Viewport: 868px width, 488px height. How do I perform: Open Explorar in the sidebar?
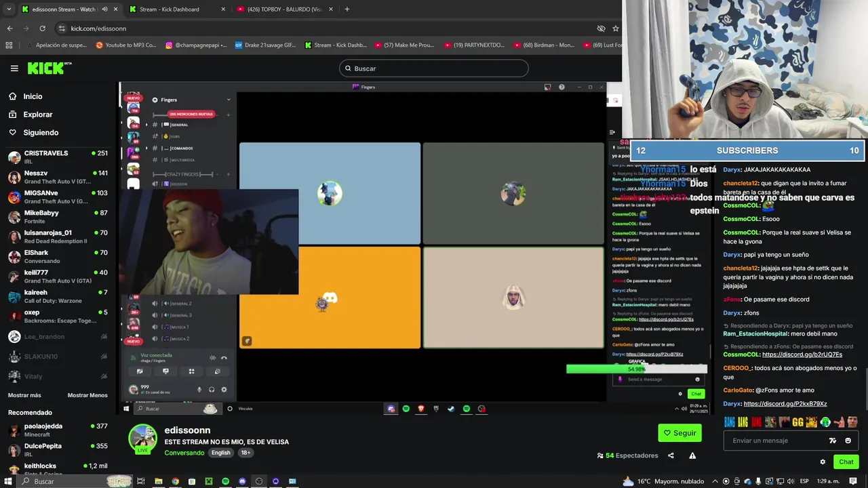tap(37, 115)
